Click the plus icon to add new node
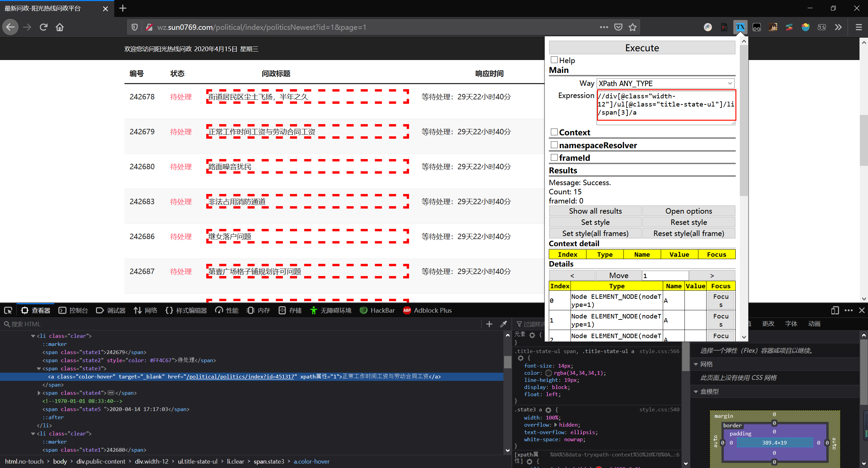This screenshot has width=868, height=468. 489,324
